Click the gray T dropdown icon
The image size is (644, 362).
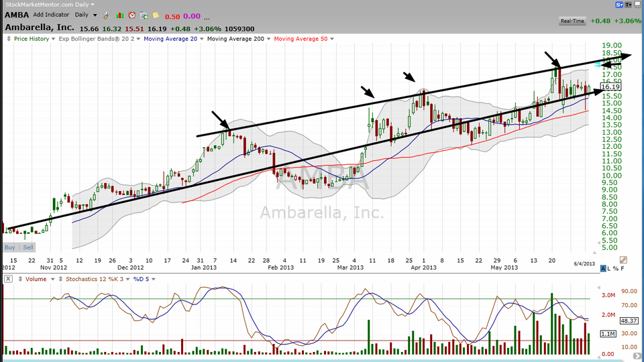(x=629, y=5)
